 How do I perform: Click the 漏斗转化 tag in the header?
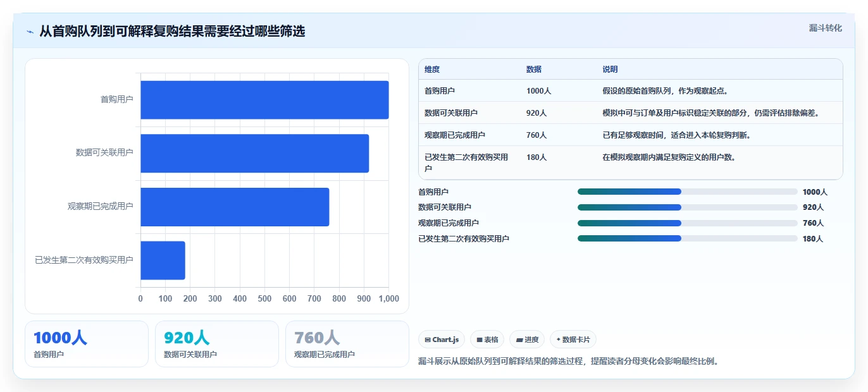tap(826, 28)
